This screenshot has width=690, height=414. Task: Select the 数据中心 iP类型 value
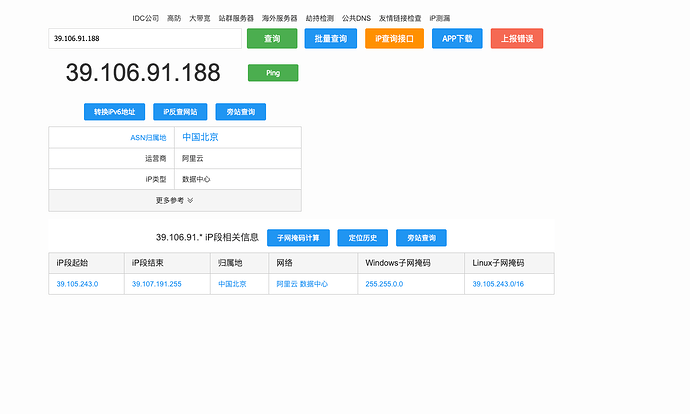pos(196,180)
